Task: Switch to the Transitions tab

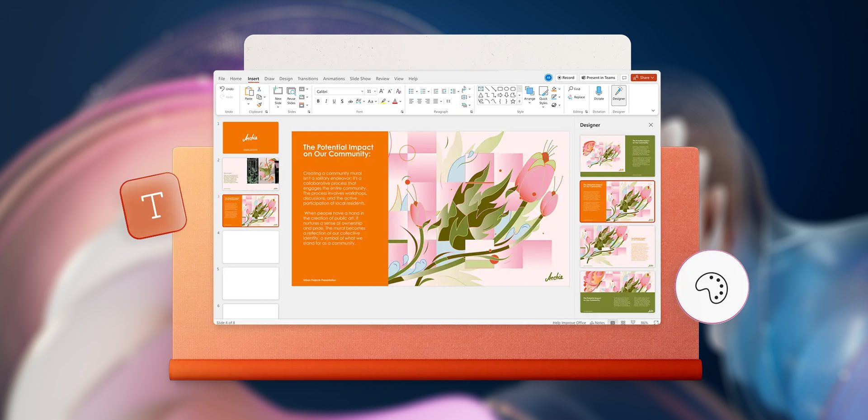Action: (x=307, y=79)
